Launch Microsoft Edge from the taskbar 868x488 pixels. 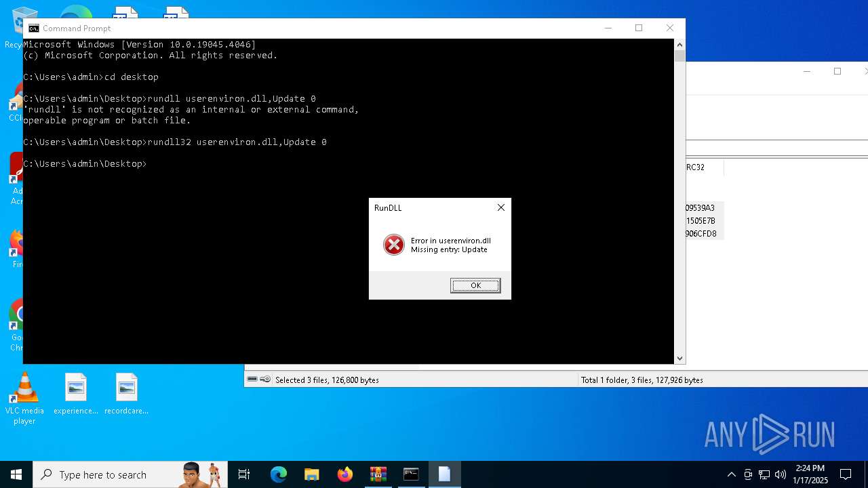click(x=279, y=474)
